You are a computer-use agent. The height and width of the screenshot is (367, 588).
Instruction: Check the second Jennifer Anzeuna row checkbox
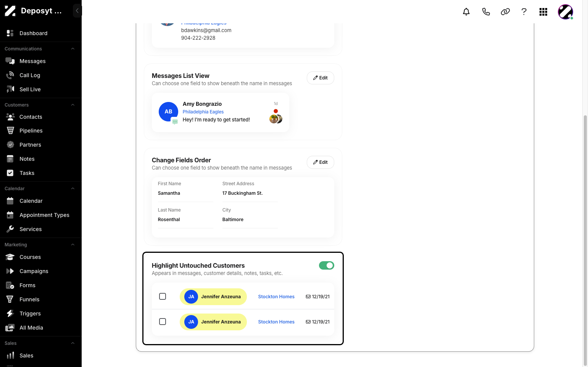(x=163, y=322)
